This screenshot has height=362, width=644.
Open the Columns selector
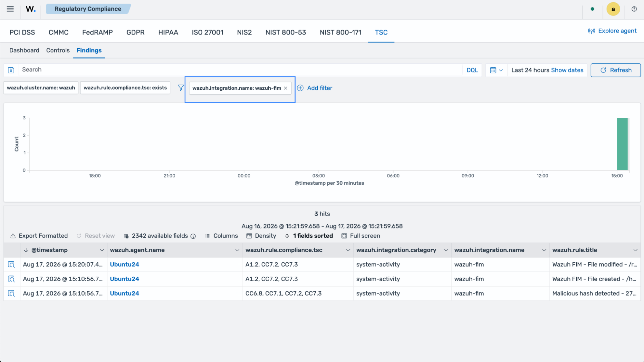click(222, 236)
